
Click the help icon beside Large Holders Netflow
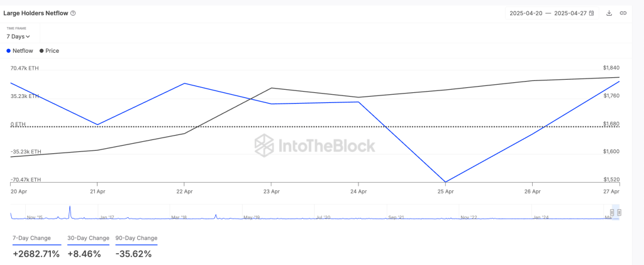74,13
